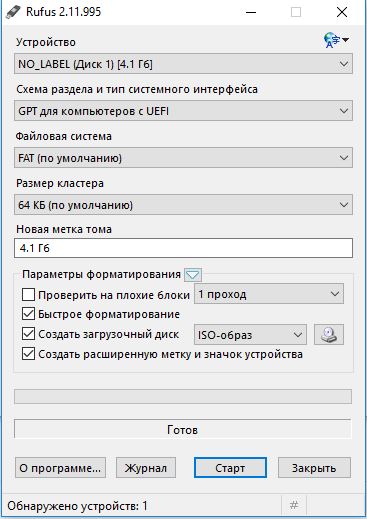
Task: Open partition scheme dropdown GPT для UEFI
Action: point(183,111)
